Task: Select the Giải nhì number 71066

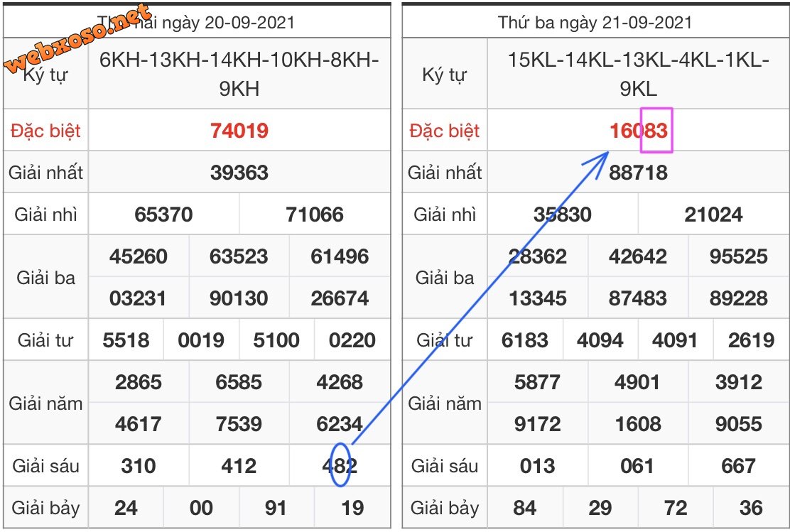Action: [x=315, y=215]
